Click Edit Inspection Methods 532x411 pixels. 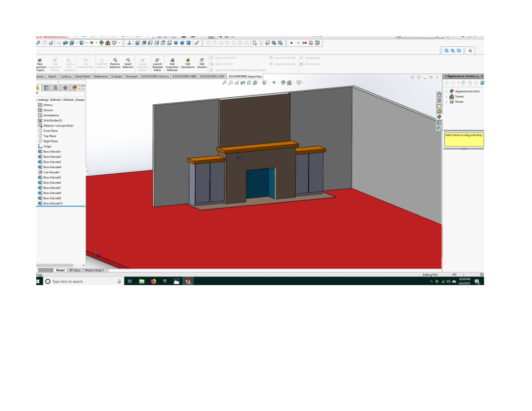(x=172, y=64)
